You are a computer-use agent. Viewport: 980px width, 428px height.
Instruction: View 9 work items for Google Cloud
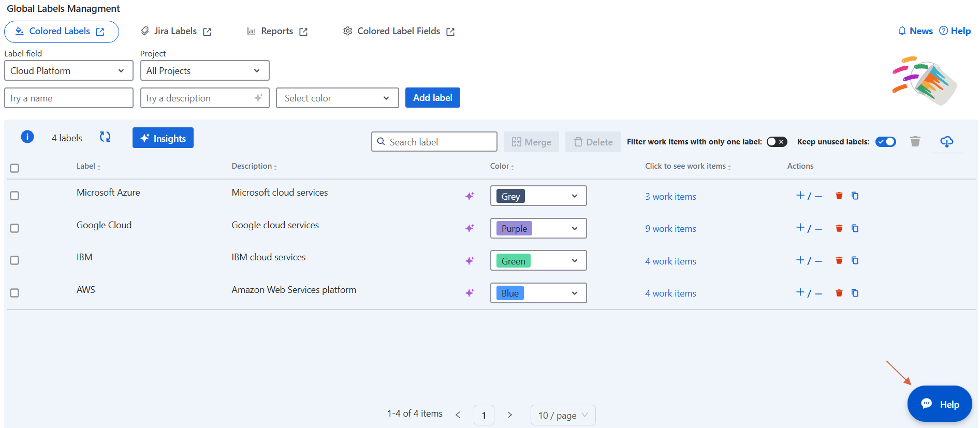tap(670, 229)
